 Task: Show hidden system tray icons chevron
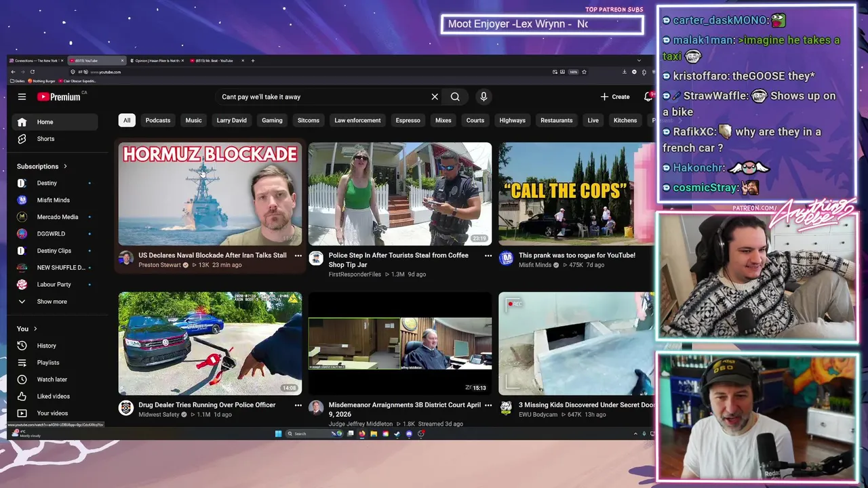(x=635, y=434)
